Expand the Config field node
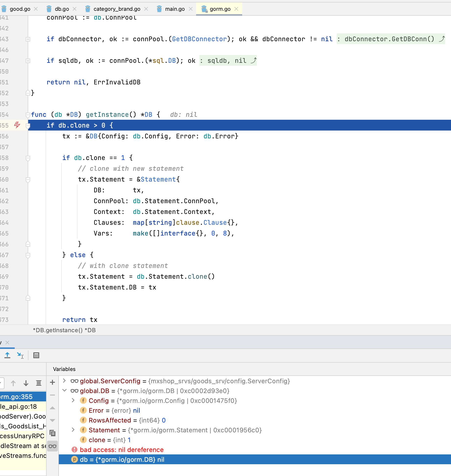The height and width of the screenshot is (476, 451). pyautogui.click(x=73, y=400)
